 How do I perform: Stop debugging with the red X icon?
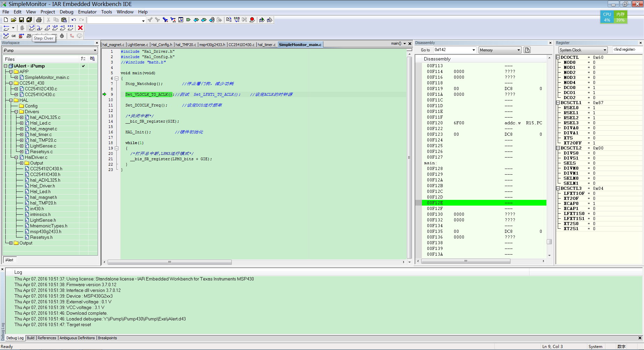(80, 28)
